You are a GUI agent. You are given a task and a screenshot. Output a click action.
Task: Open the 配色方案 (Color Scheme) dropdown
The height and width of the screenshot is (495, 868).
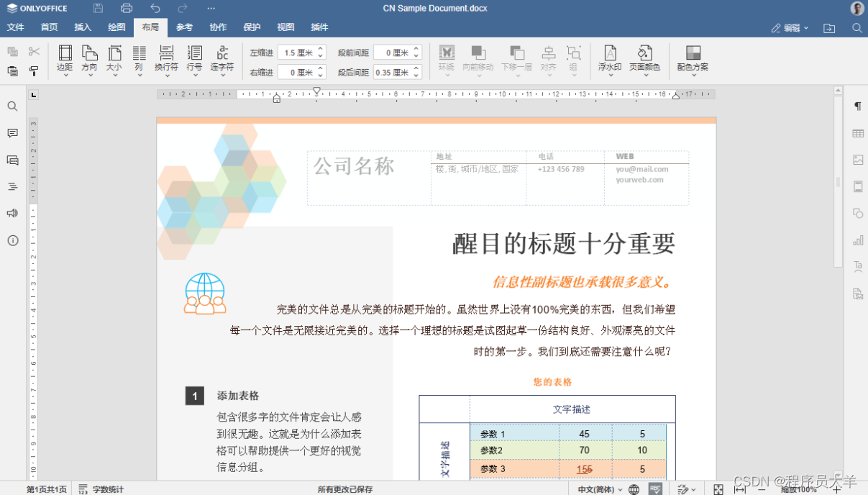pos(693,60)
